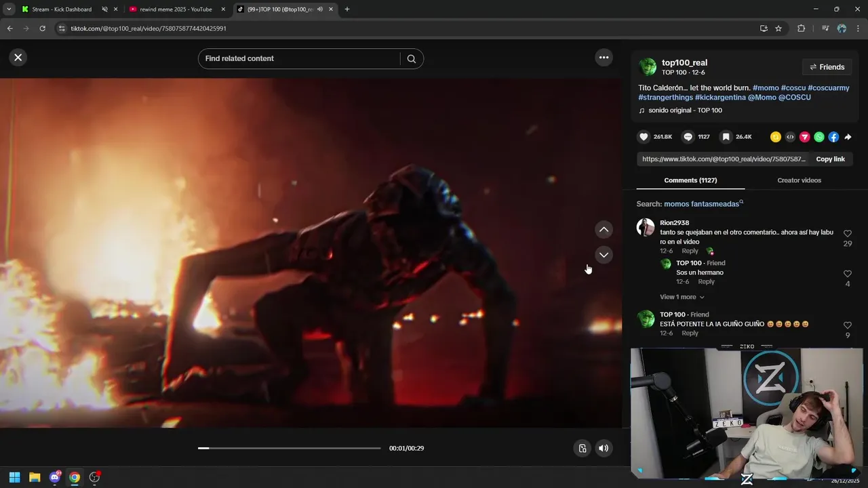Close the YouTube tab
868x488 pixels.
point(223,9)
